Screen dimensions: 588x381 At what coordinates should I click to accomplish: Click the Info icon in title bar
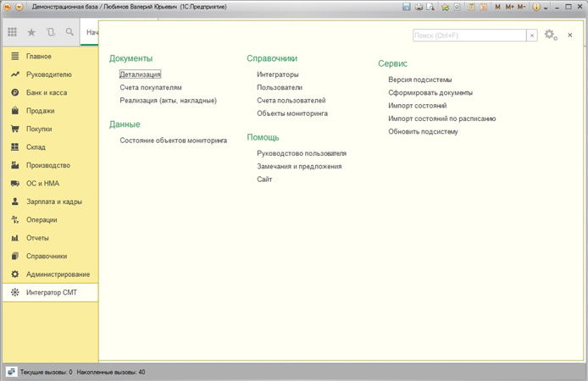pos(536,7)
